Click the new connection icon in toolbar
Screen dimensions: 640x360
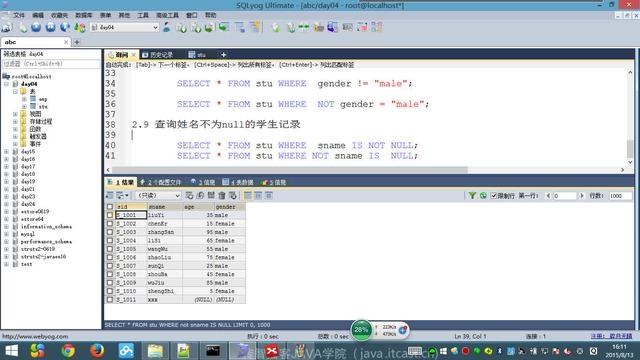(x=7, y=28)
